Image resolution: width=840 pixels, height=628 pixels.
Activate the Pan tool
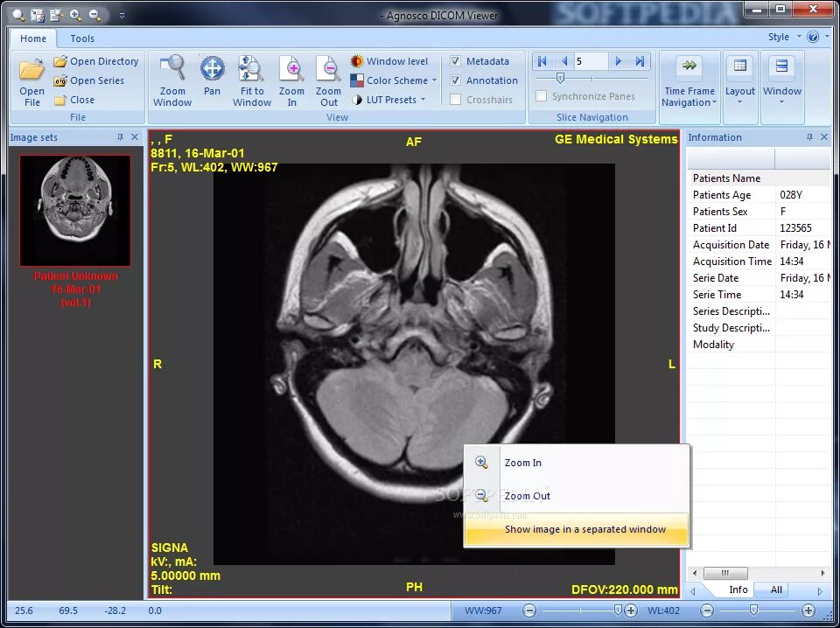(212, 68)
